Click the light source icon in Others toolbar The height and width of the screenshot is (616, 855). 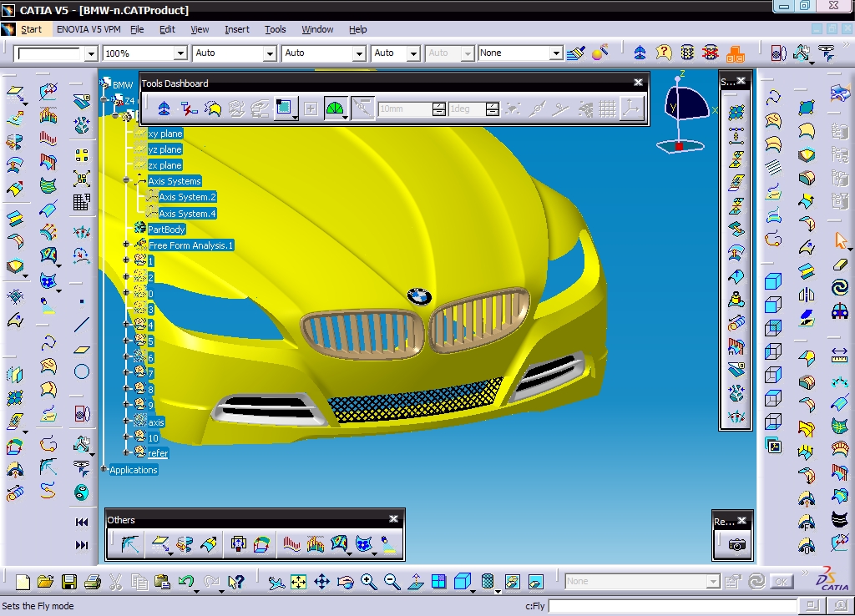coord(388,543)
